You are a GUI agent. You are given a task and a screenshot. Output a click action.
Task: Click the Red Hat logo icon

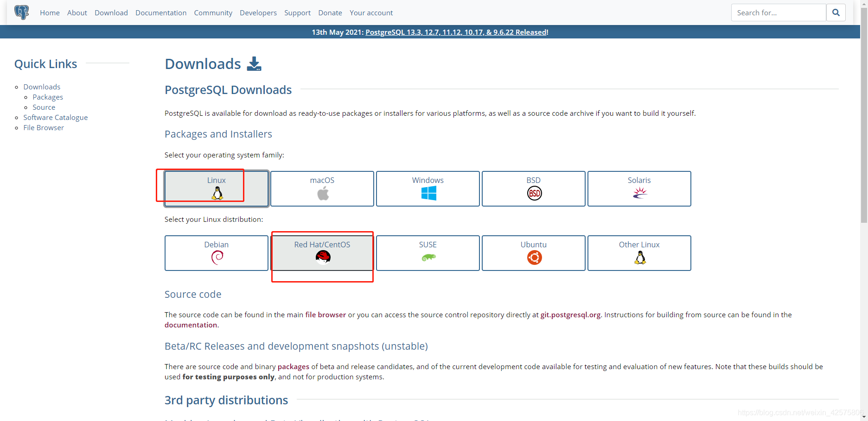point(323,257)
